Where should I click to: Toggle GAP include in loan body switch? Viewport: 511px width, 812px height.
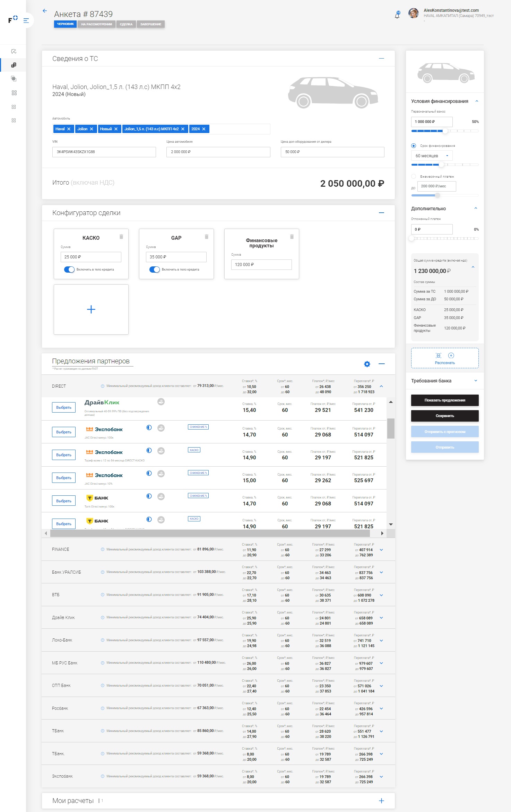coord(155,270)
